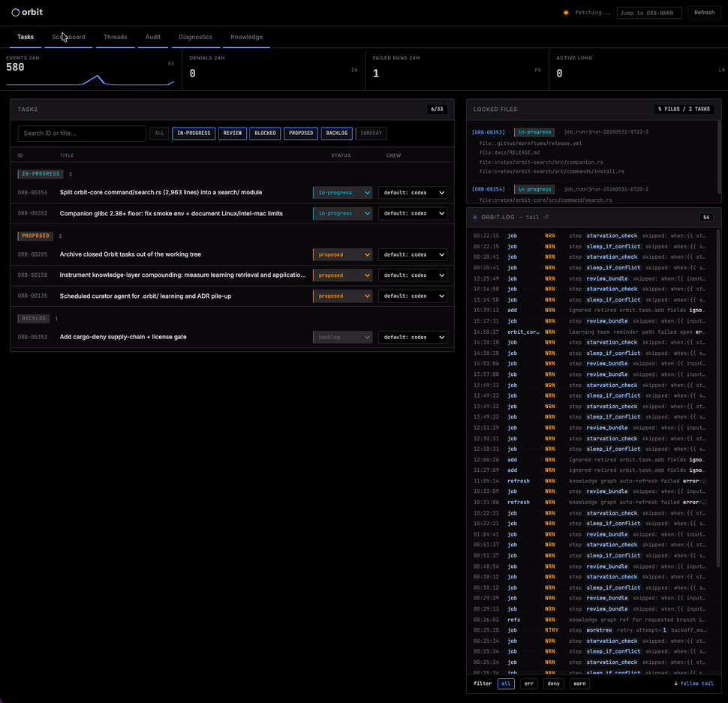The image size is (728, 703).
Task: Open 'Add cargo-deny supply-chain' task title
Action: tap(123, 337)
